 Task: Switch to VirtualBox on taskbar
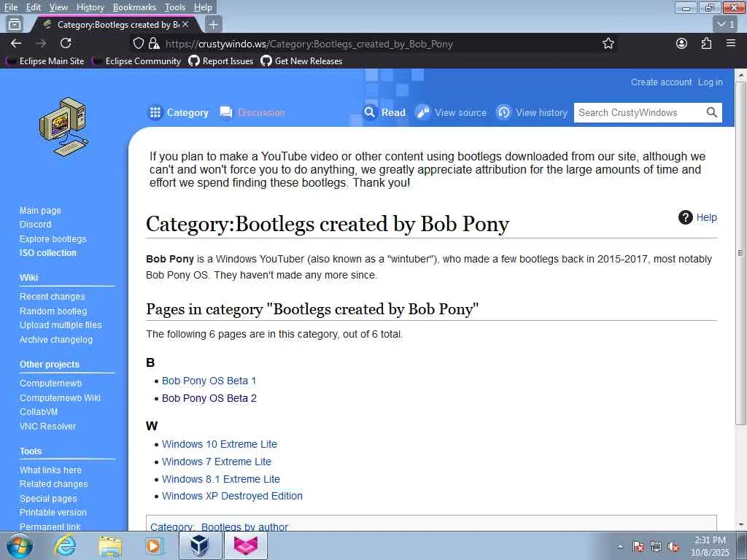point(200,545)
